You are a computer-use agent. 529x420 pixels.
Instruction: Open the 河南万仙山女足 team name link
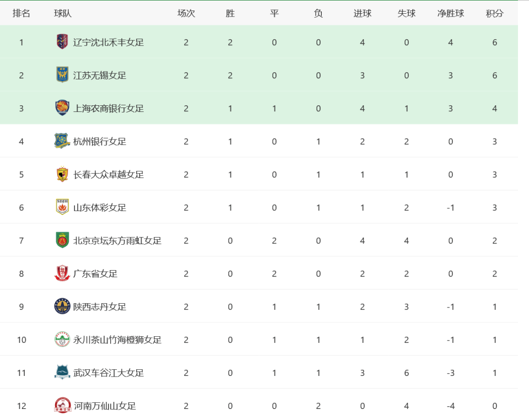[x=105, y=406]
